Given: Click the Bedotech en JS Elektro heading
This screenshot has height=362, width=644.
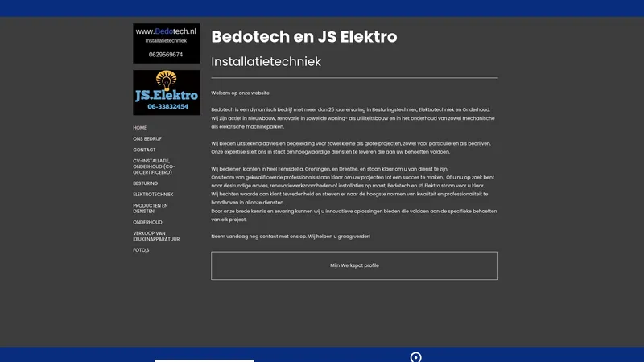Looking at the screenshot, I should pyautogui.click(x=304, y=36).
